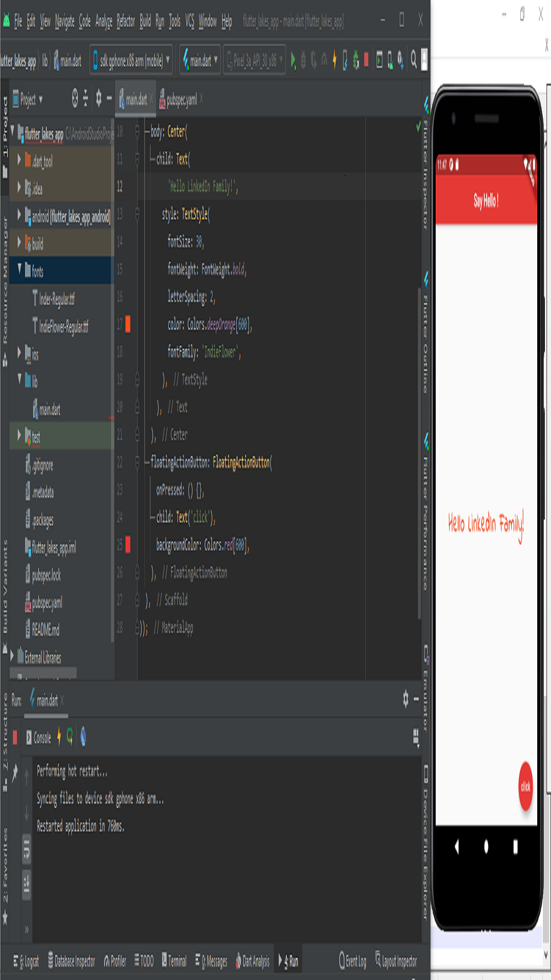
Task: Expand the ios folder
Action: point(19,352)
